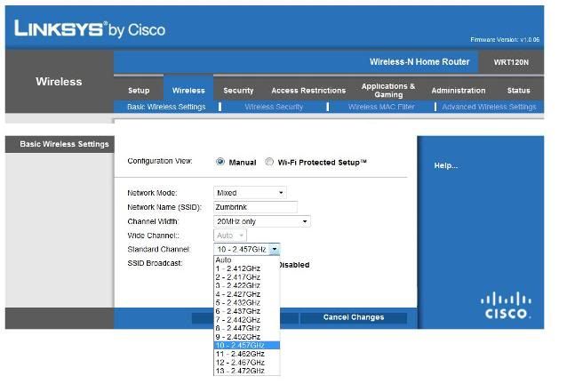The width and height of the screenshot is (567, 392).
Task: Click the Linksys by Cisco logo
Action: [90, 29]
